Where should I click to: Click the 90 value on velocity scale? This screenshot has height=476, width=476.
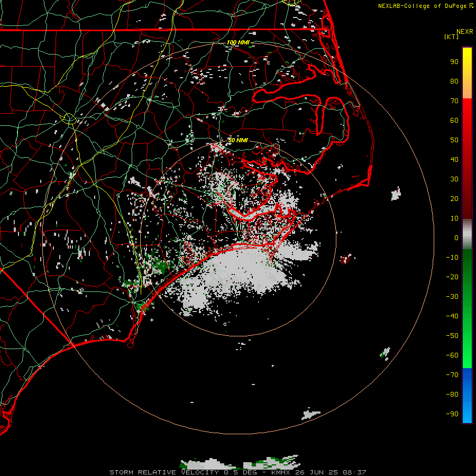pyautogui.click(x=454, y=62)
